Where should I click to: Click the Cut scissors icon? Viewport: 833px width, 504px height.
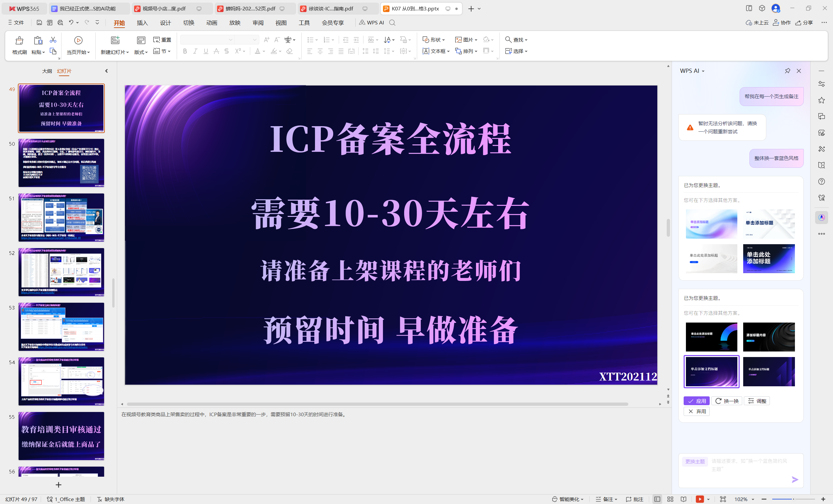tap(53, 40)
